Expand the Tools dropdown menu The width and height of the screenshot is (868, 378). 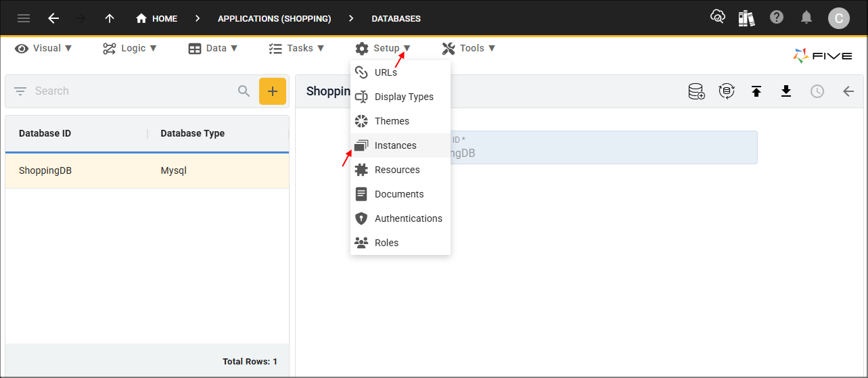click(x=469, y=48)
